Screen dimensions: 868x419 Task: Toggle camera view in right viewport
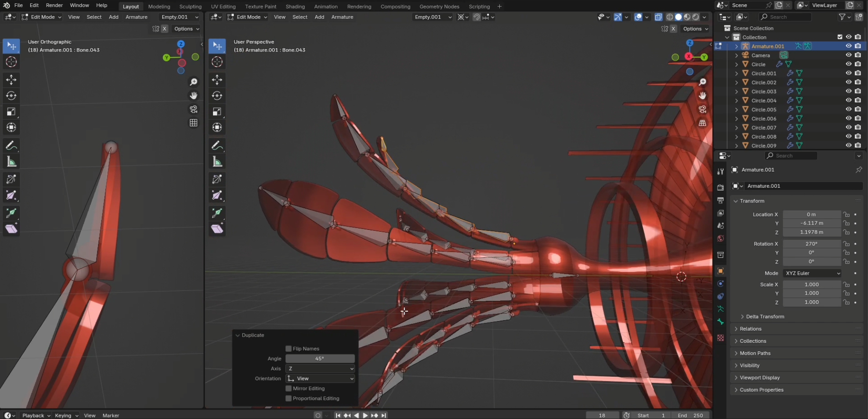tap(703, 109)
